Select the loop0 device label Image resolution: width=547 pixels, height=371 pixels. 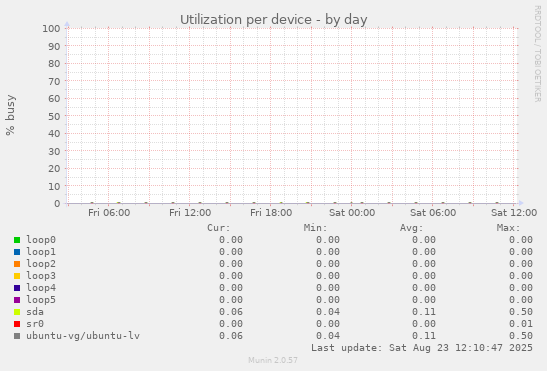pos(41,240)
